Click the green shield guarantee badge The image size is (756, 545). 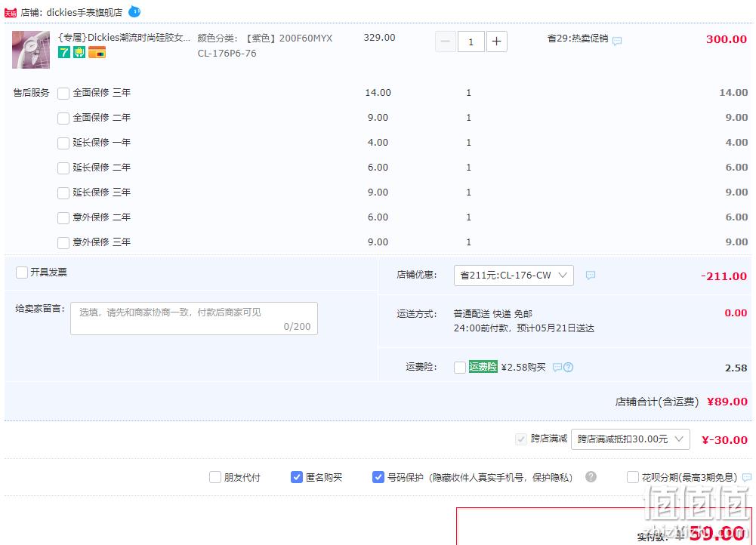point(79,52)
